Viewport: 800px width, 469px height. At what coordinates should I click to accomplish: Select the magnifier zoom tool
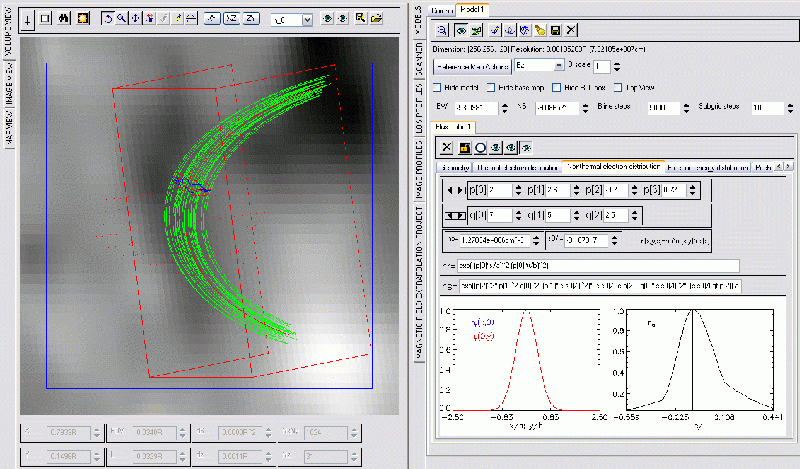[x=122, y=19]
